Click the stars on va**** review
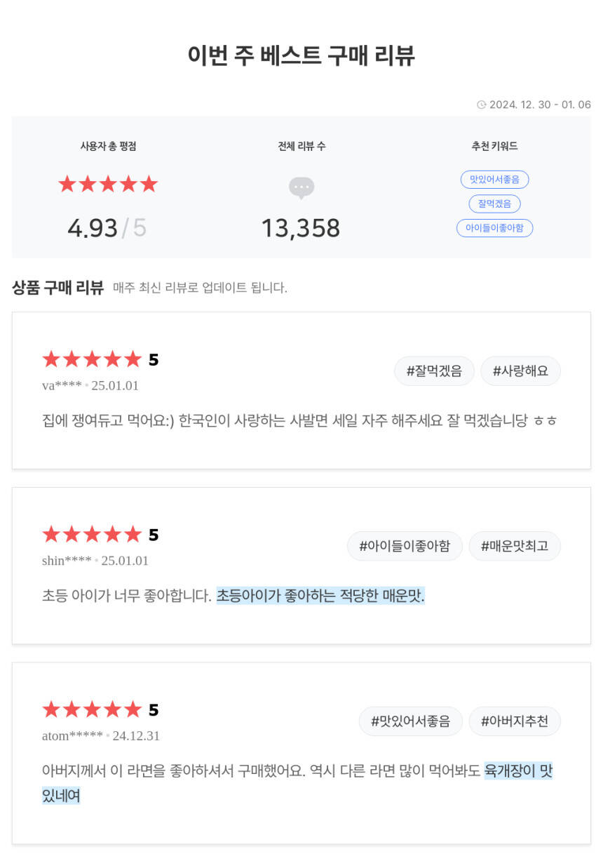This screenshot has width=603, height=868. pyautogui.click(x=92, y=360)
